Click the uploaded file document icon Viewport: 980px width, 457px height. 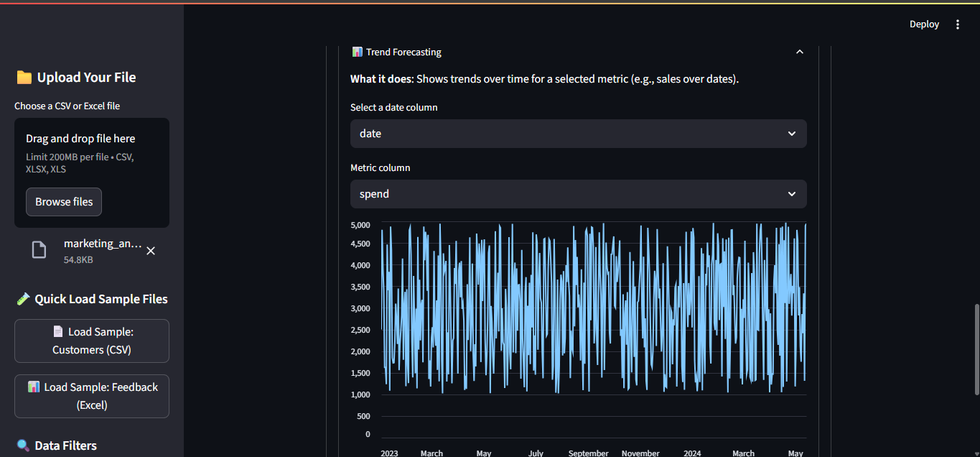point(39,250)
